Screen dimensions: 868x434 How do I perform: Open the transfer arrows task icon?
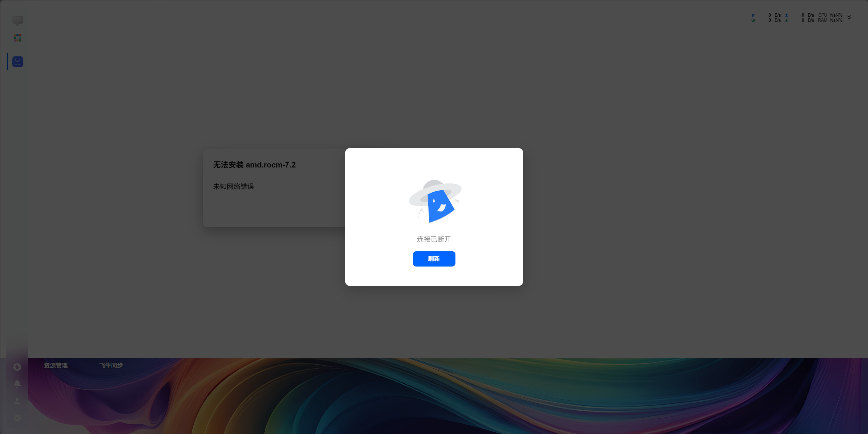point(17,367)
